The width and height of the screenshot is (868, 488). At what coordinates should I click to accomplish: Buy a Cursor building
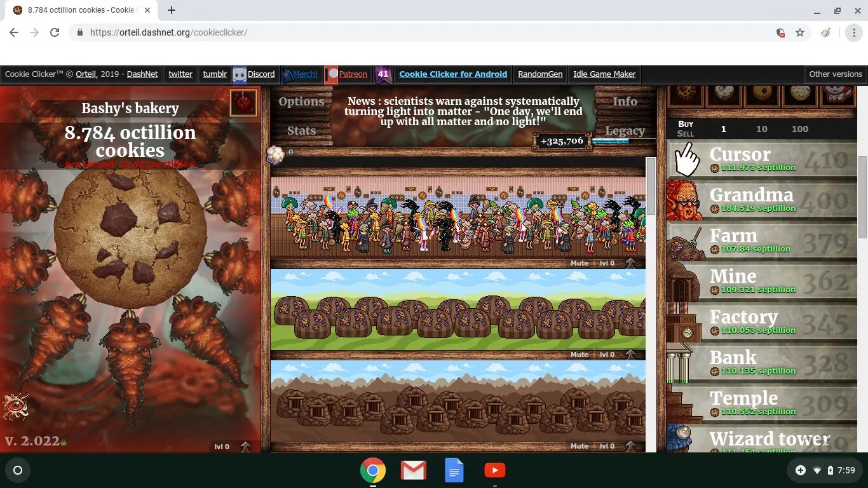pyautogui.click(x=761, y=159)
